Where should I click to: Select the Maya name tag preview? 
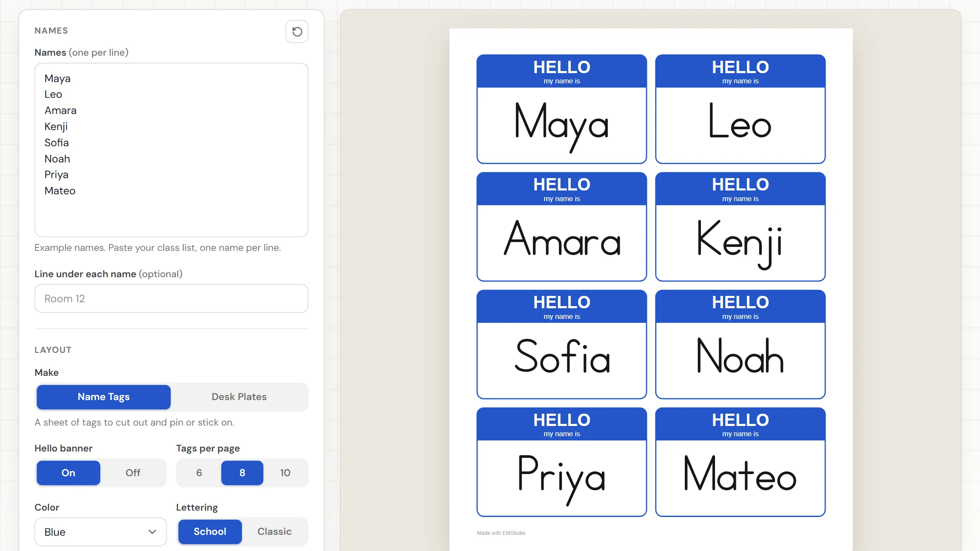click(562, 109)
